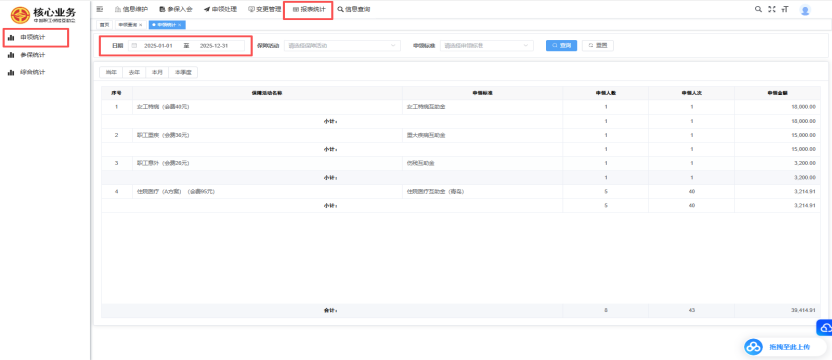The width and height of the screenshot is (832, 360).
Task: Click the 申领标准 column header
Action: point(482,93)
